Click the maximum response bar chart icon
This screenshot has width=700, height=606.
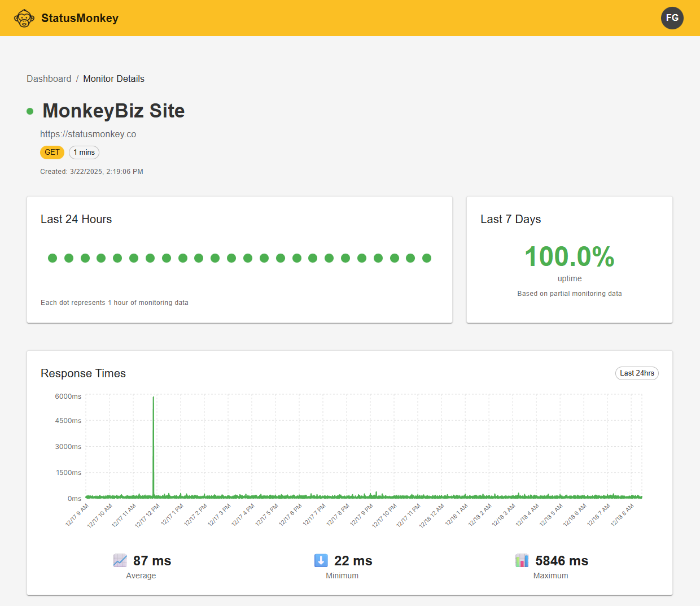point(521,560)
